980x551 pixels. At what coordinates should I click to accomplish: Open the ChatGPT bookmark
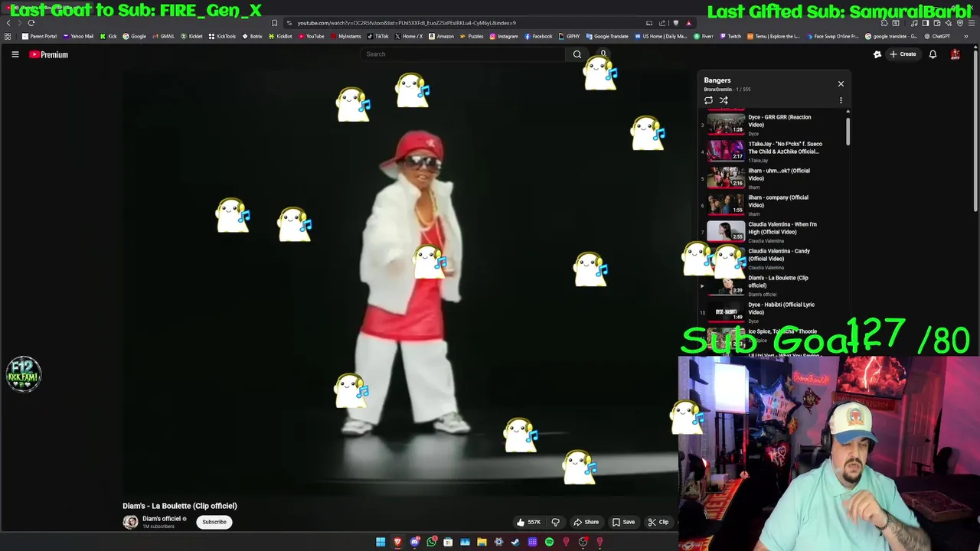(937, 36)
